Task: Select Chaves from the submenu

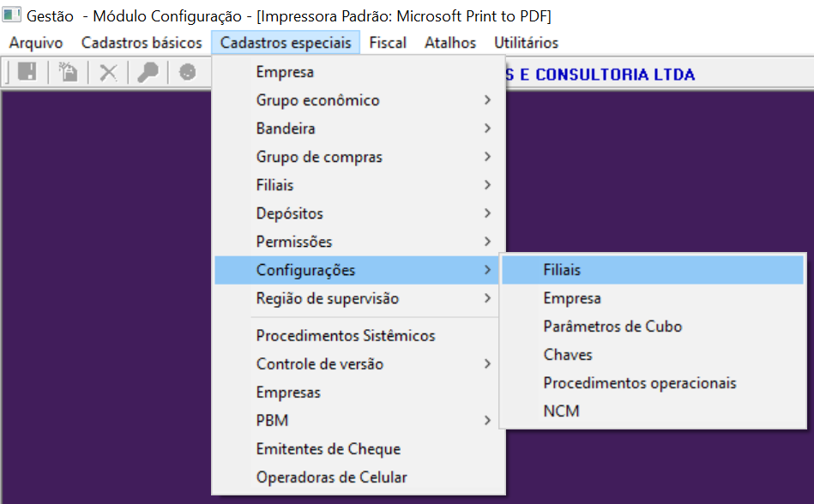Action: tap(568, 355)
